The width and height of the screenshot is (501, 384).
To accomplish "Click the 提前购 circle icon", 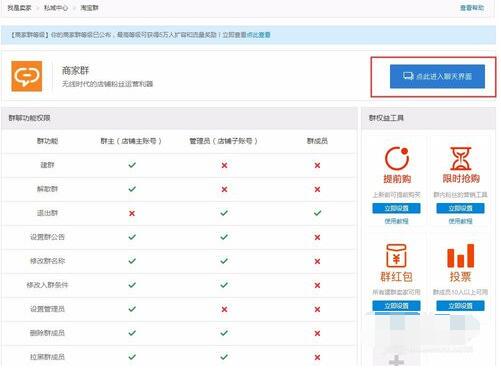I will click(397, 158).
